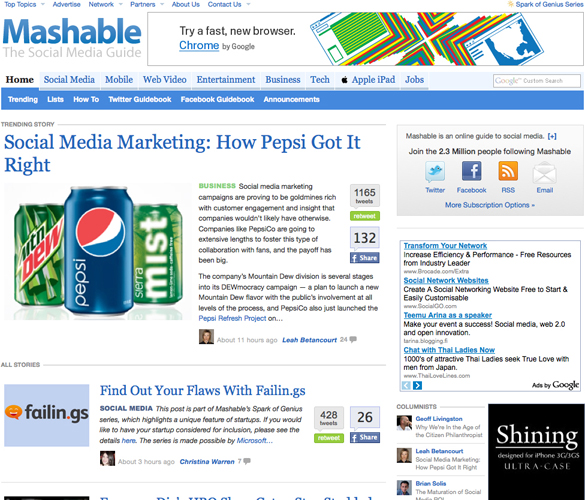The width and height of the screenshot is (585, 500).
Task: Click the failin.gs logo thumbnail
Action: (47, 415)
